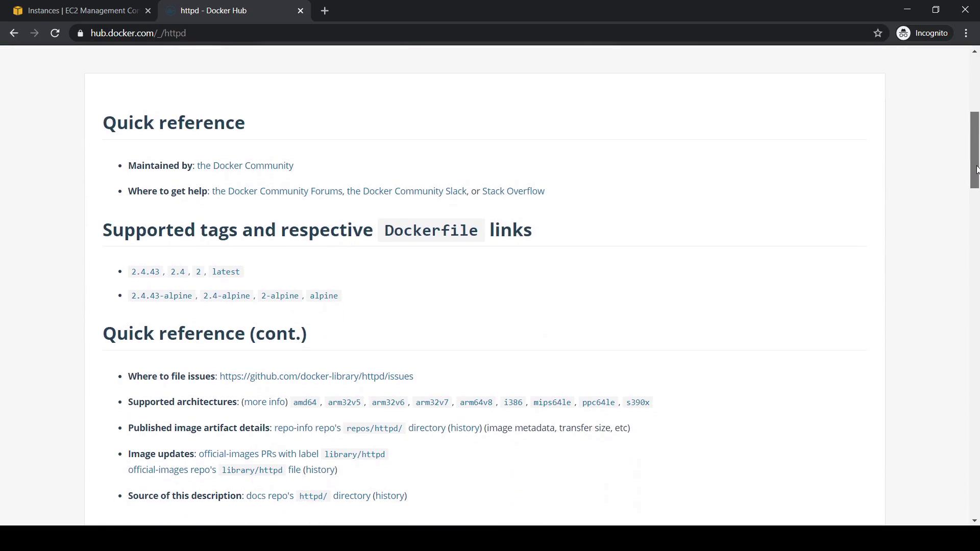Open Chrome three-dot menu
Viewport: 980px width, 551px height.
click(966, 33)
